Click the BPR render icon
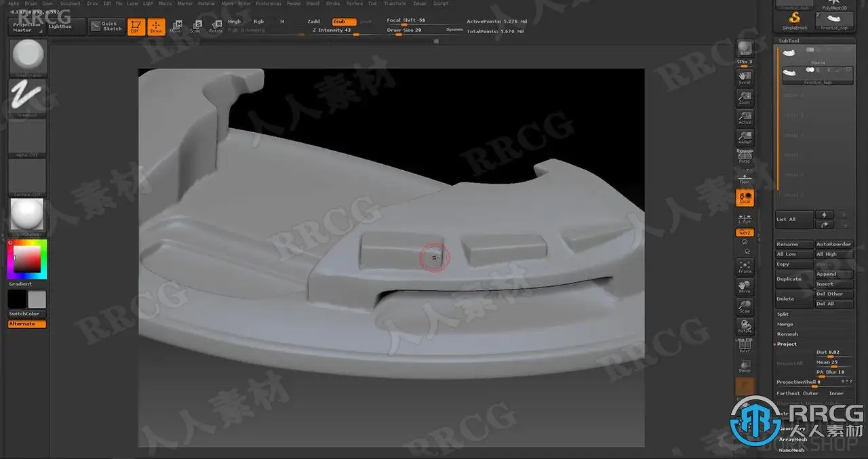This screenshot has width=868, height=459. (745, 48)
